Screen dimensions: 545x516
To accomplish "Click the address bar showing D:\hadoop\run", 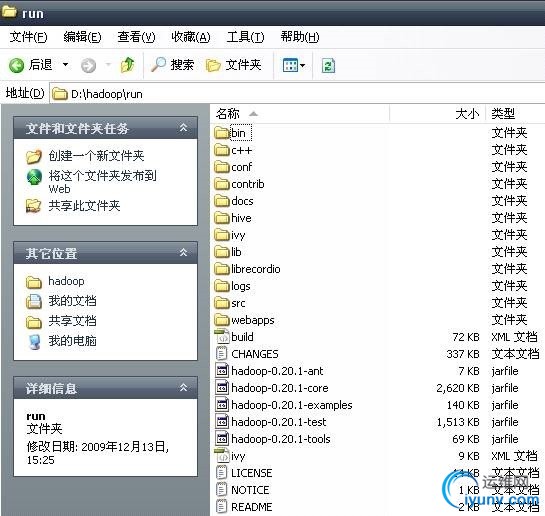I will click(x=297, y=94).
